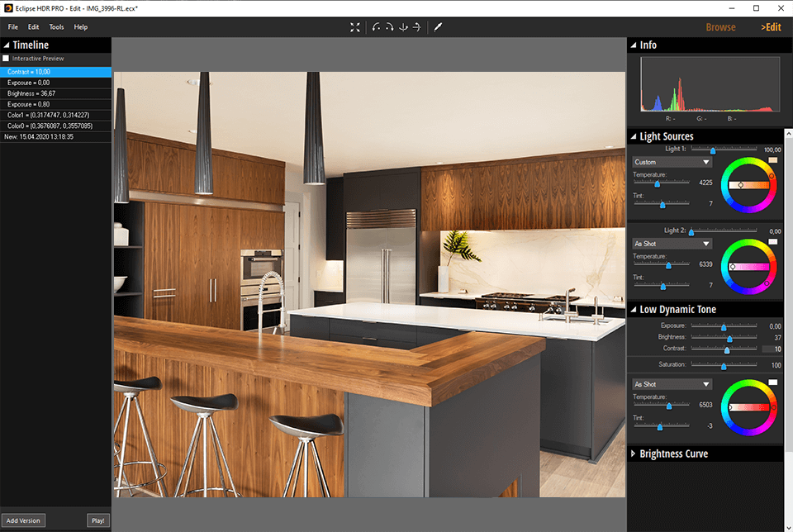
Task: Select the light source picker pen tool
Action: coord(438,27)
